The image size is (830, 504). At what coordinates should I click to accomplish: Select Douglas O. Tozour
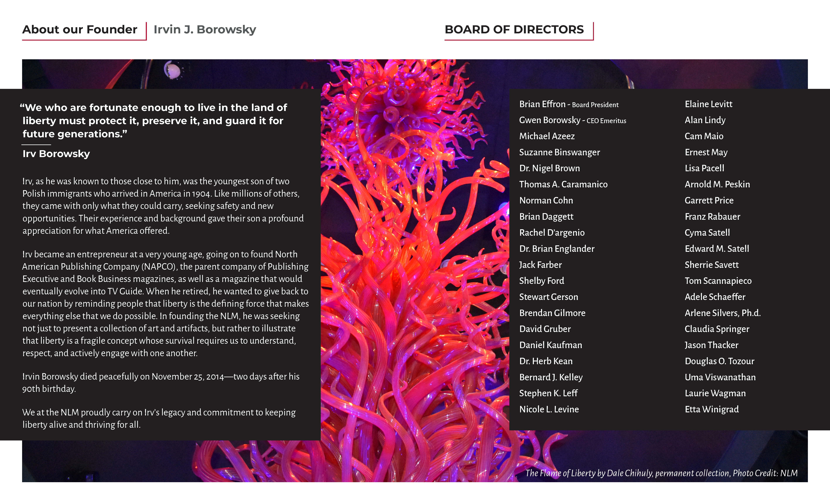tap(719, 361)
